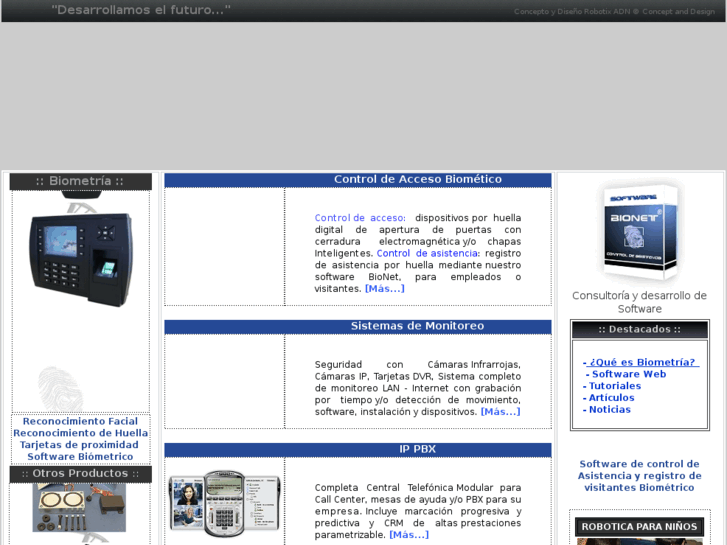
Task: Click [Más...] in Sistemas de Monitoreo section
Action: 501,411
